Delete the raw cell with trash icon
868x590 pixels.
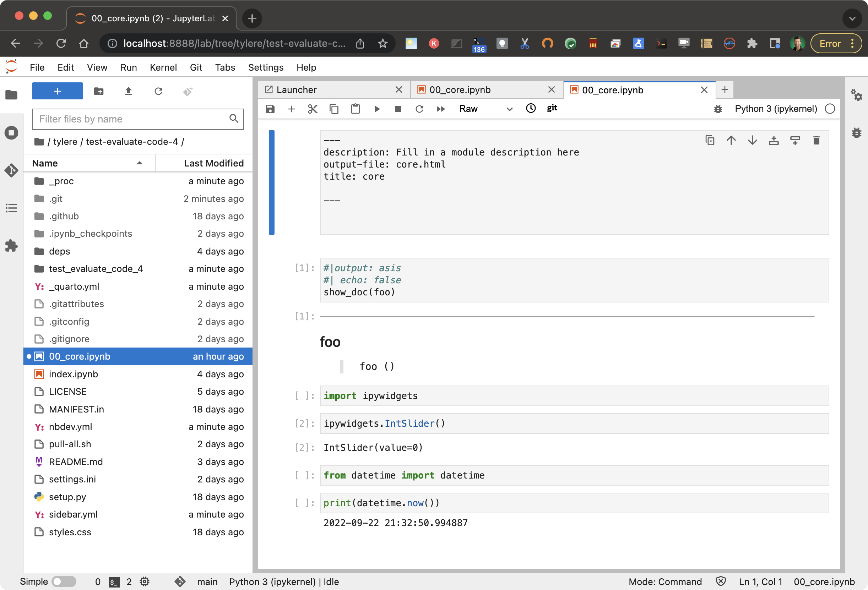click(x=817, y=140)
